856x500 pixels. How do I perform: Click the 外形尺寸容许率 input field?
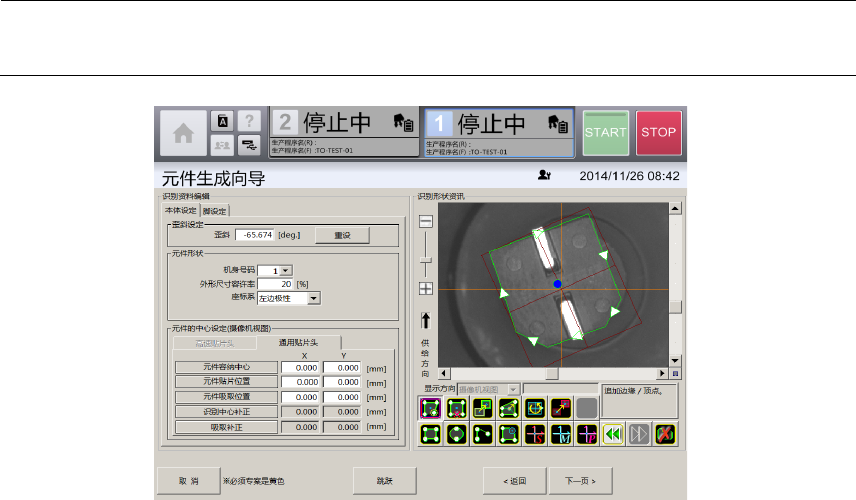[274, 284]
